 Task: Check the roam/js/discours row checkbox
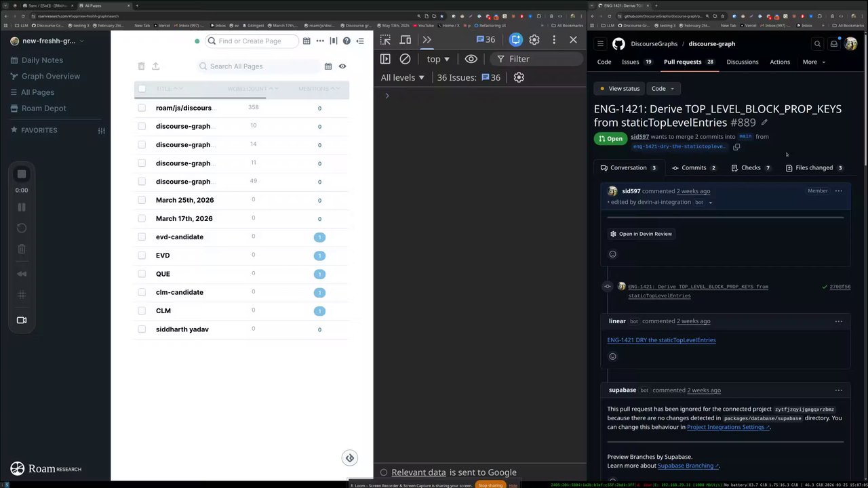[x=142, y=108]
